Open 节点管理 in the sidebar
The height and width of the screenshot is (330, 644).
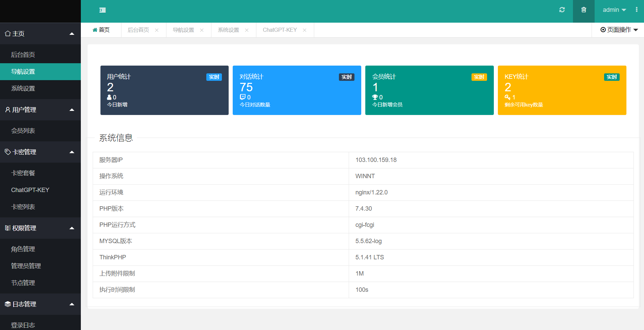[40, 283]
